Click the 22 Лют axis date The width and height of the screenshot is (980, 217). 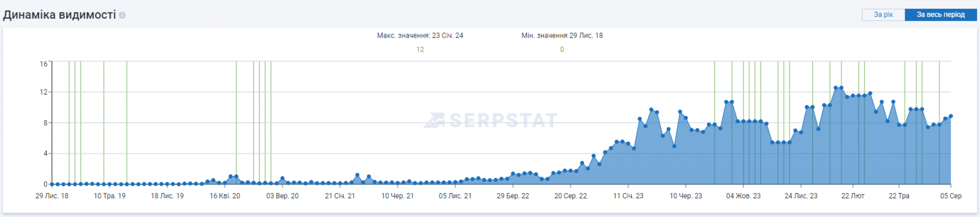(x=853, y=196)
